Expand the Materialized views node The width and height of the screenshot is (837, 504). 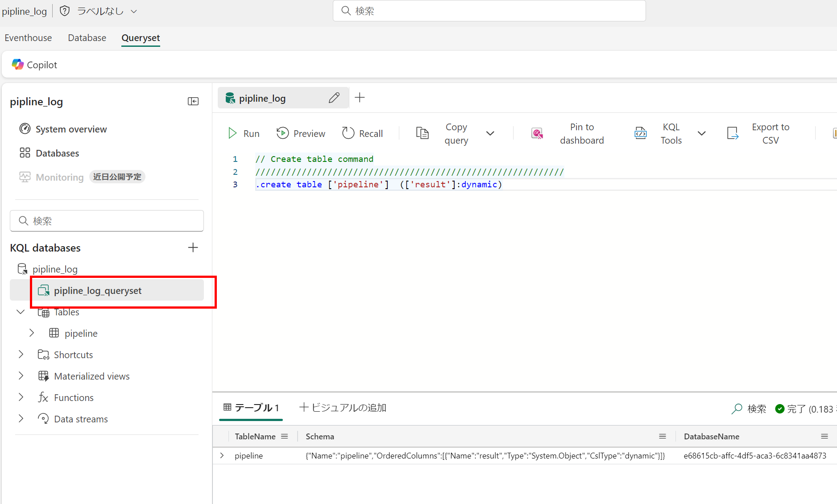pyautogui.click(x=21, y=376)
